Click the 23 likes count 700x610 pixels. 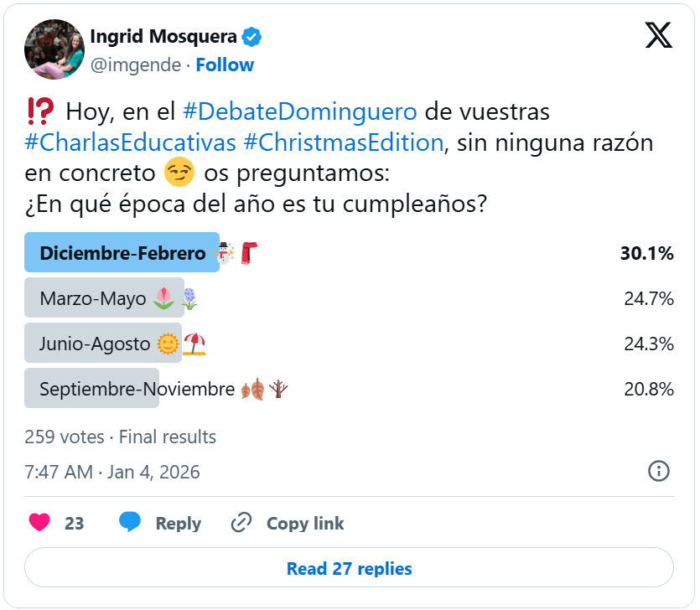(74, 524)
